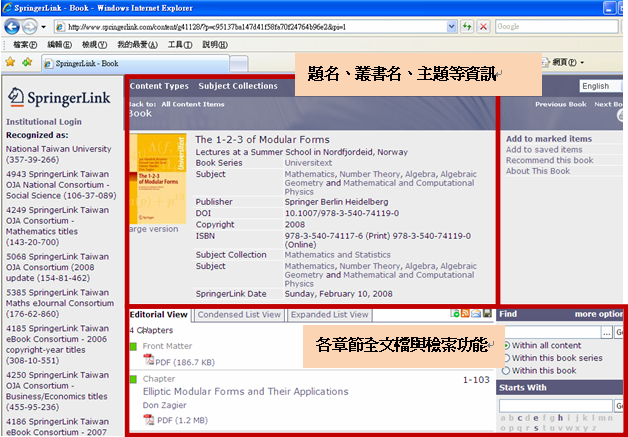
Task: Open the recent pages dropdown arrow
Action: tap(43, 27)
